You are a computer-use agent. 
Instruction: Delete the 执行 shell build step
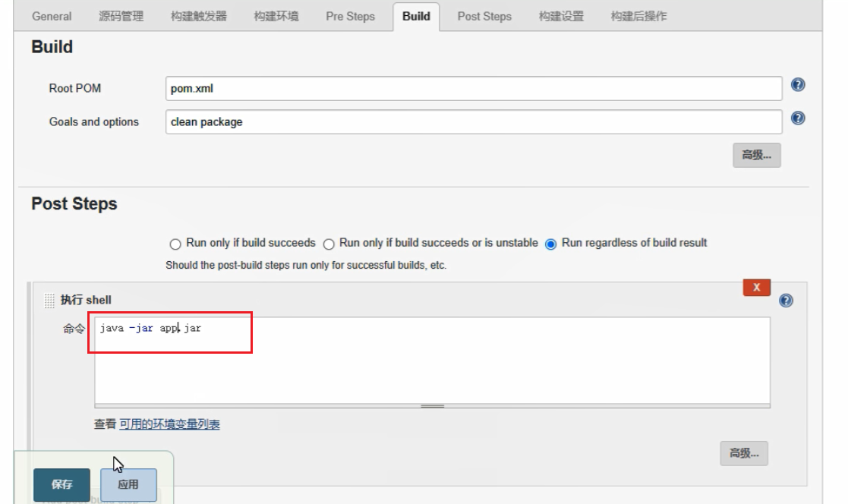pyautogui.click(x=757, y=288)
